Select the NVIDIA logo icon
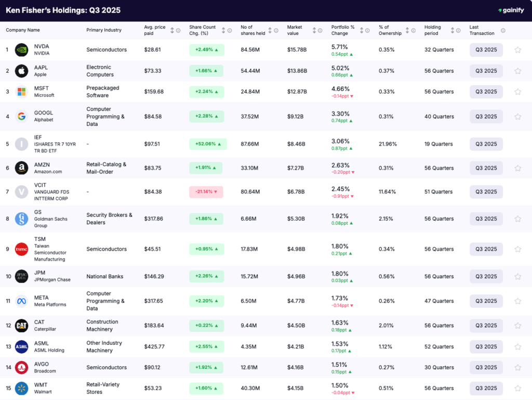Image resolution: width=532 pixels, height=400 pixels. click(x=21, y=49)
